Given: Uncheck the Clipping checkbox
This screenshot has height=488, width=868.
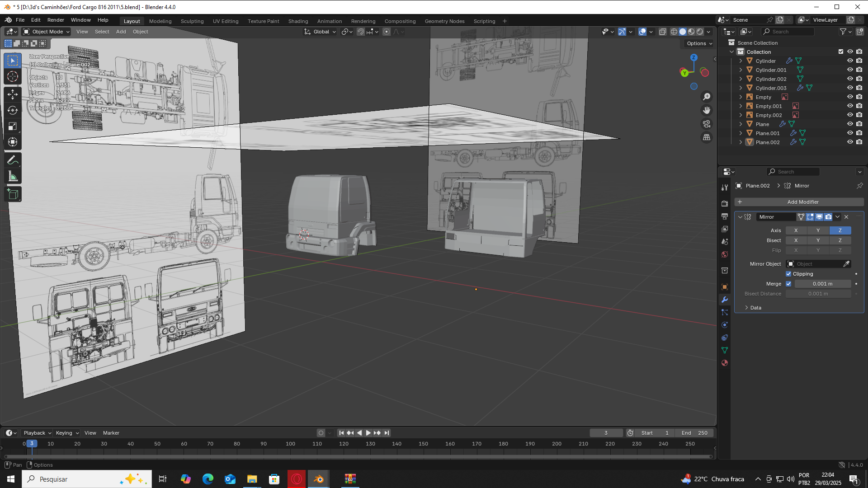Looking at the screenshot, I should (789, 274).
